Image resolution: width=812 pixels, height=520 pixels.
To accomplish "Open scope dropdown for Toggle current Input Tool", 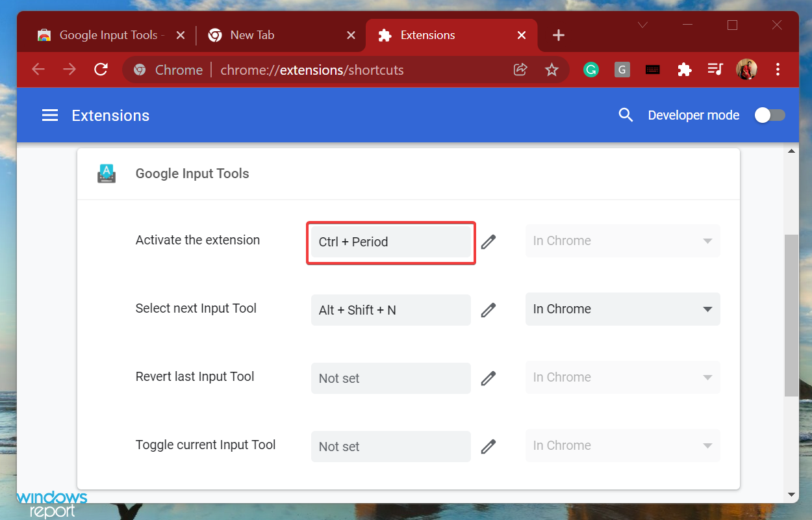I will point(623,446).
